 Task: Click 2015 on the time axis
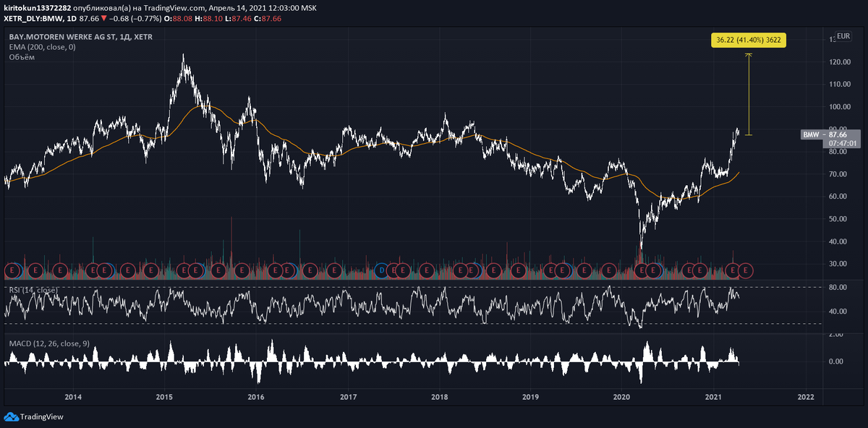[x=164, y=397]
